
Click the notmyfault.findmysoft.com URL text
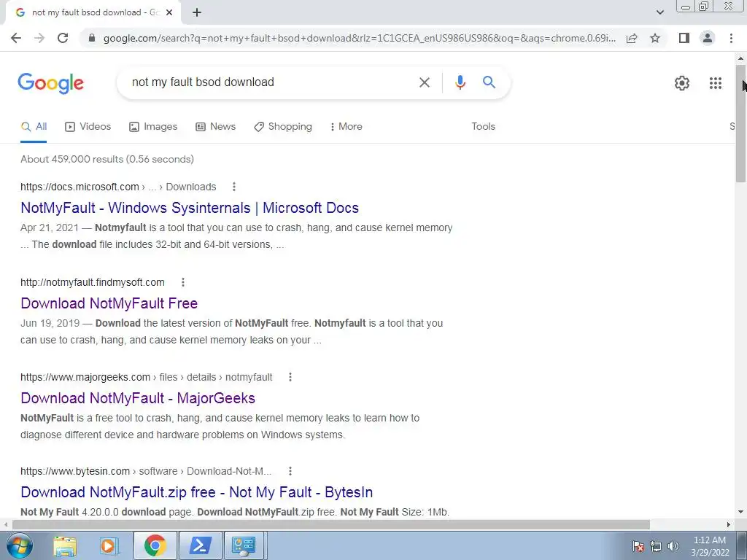(x=93, y=282)
